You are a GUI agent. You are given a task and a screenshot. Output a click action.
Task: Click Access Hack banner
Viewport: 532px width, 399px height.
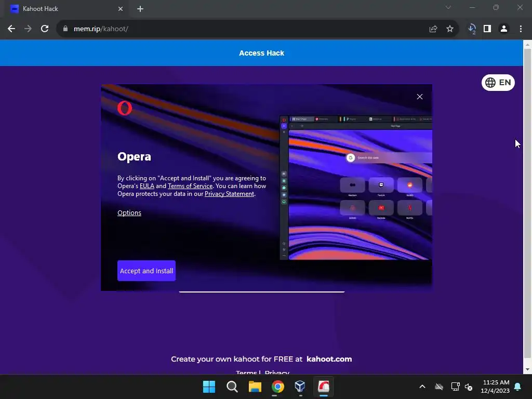(262, 53)
